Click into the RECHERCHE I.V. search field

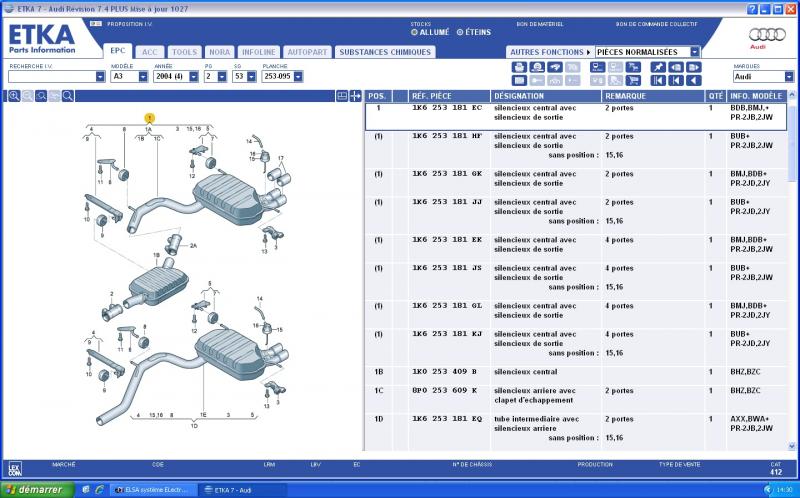(52, 77)
